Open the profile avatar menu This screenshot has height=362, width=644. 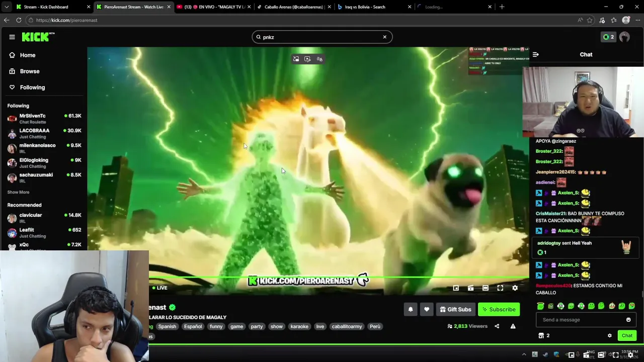pos(625,37)
